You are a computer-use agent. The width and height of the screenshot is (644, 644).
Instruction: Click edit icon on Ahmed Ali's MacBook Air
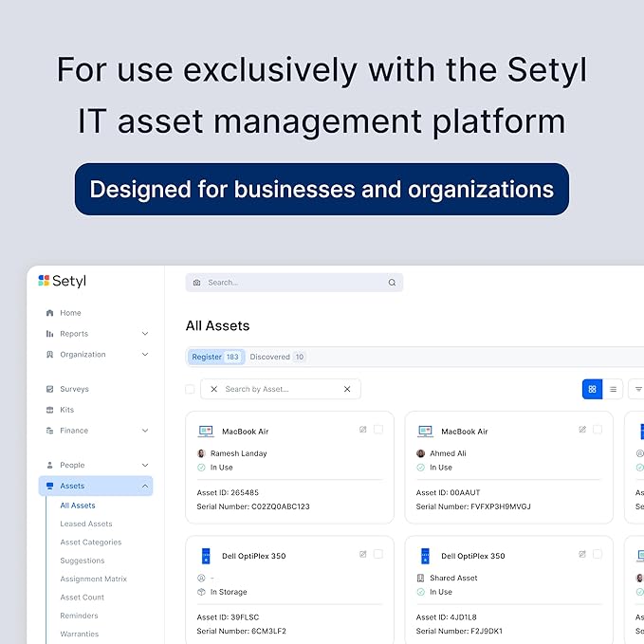tap(582, 430)
